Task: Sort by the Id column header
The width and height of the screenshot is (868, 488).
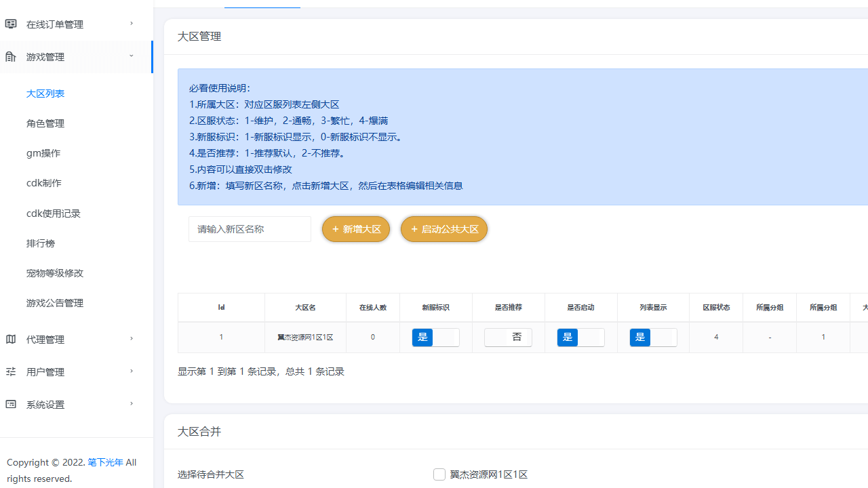Action: click(221, 308)
